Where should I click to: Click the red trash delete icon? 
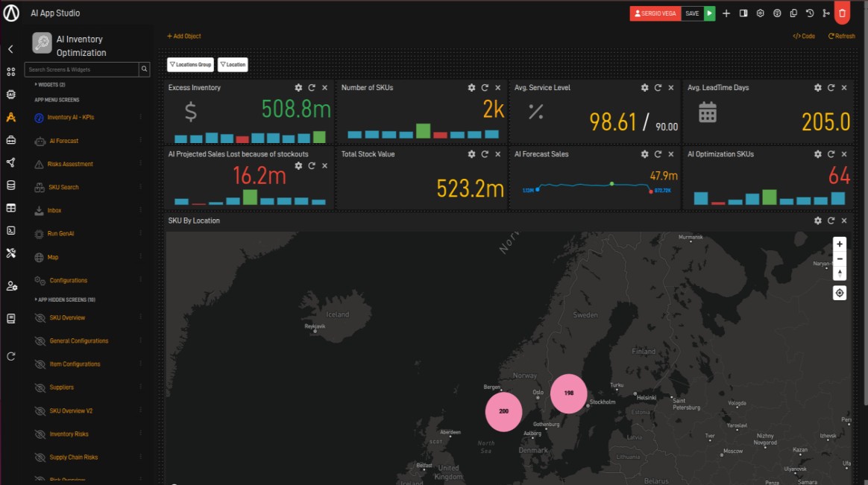coord(842,13)
